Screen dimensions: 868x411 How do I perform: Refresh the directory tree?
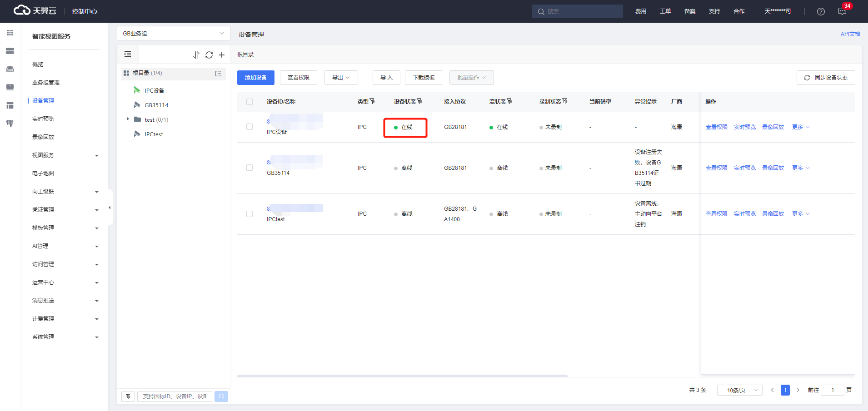tap(209, 55)
